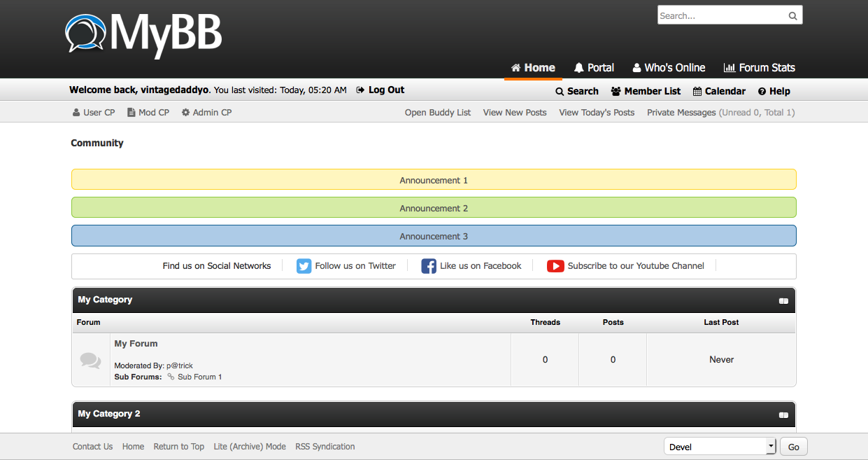Image resolution: width=868 pixels, height=460 pixels.
Task: Click the Twitter bird icon
Action: click(304, 266)
